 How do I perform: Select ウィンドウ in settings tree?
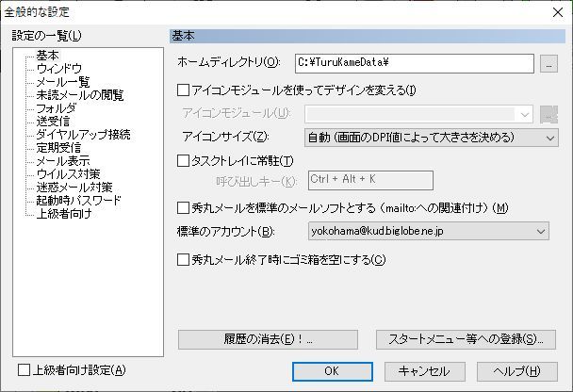point(58,69)
